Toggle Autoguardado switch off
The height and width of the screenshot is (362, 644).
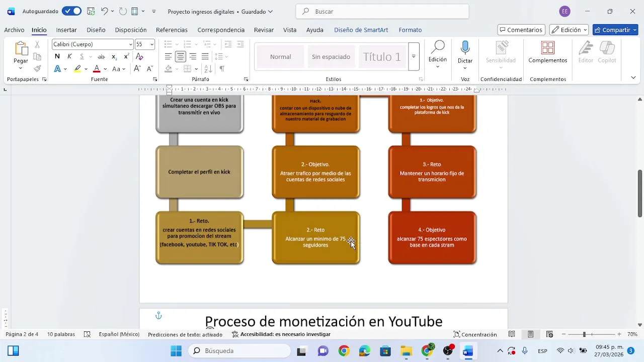click(x=72, y=11)
